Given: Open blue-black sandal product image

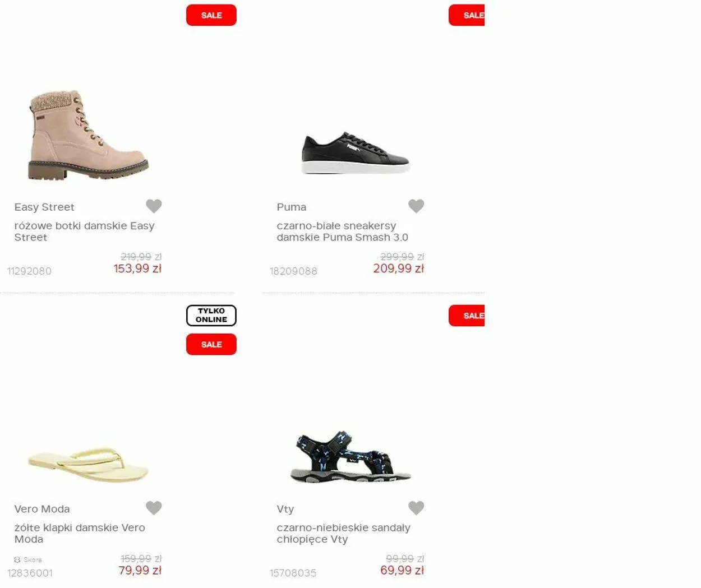Looking at the screenshot, I should click(x=350, y=457).
